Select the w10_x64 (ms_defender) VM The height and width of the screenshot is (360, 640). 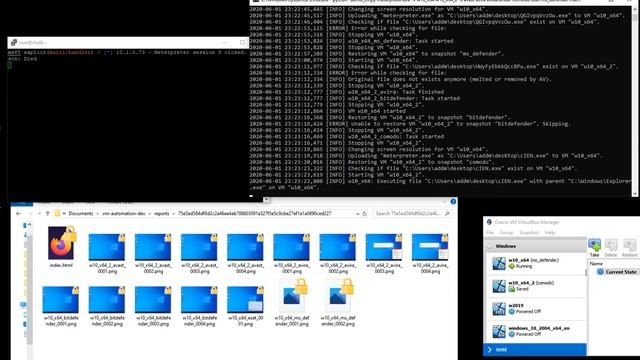(x=535, y=263)
